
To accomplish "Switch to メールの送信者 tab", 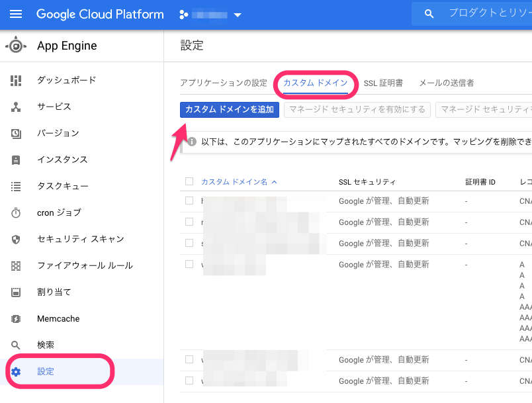I will click(447, 83).
